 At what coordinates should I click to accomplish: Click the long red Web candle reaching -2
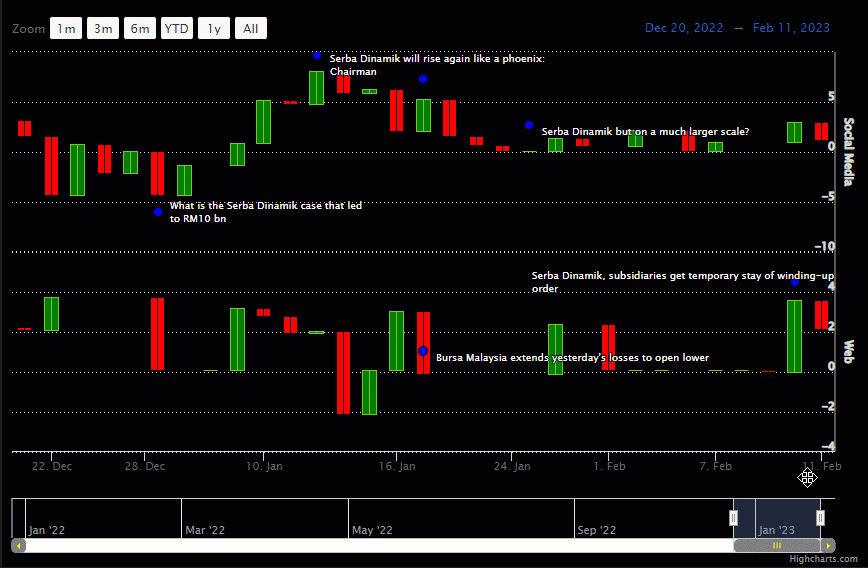click(343, 373)
